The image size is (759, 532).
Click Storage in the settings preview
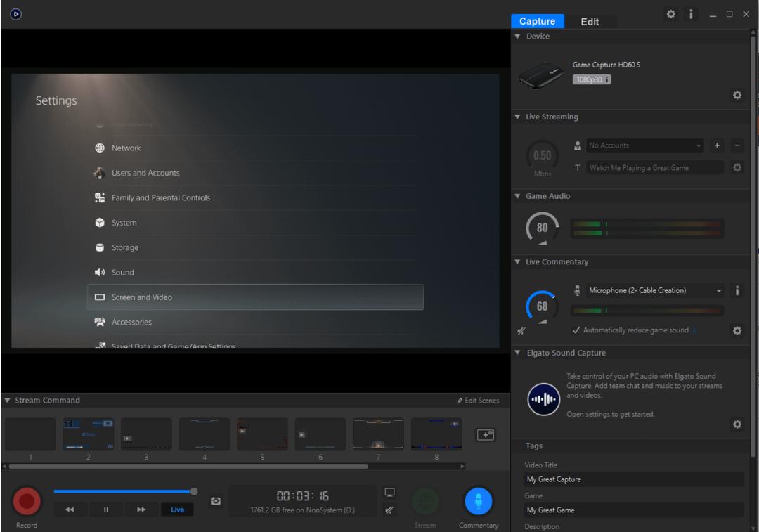125,247
